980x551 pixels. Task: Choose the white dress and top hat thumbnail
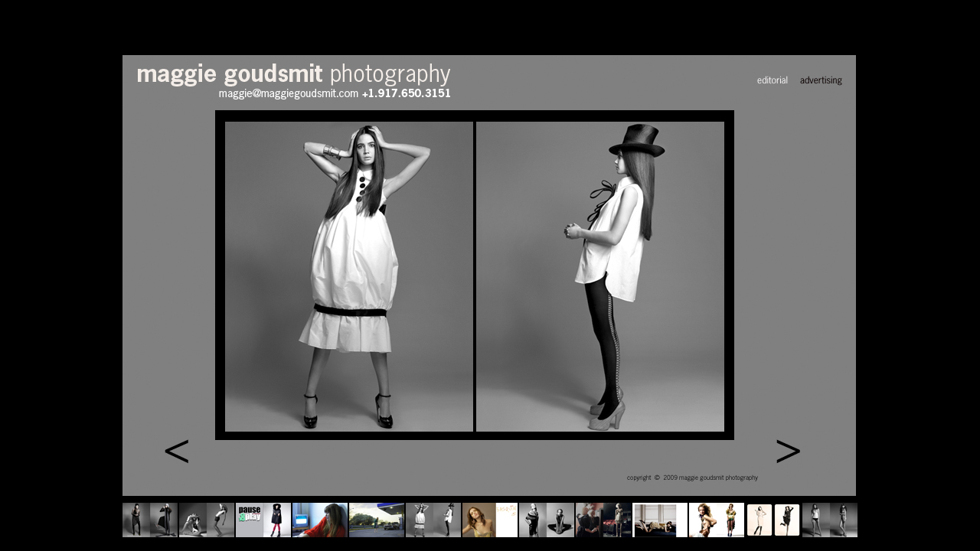tap(433, 520)
